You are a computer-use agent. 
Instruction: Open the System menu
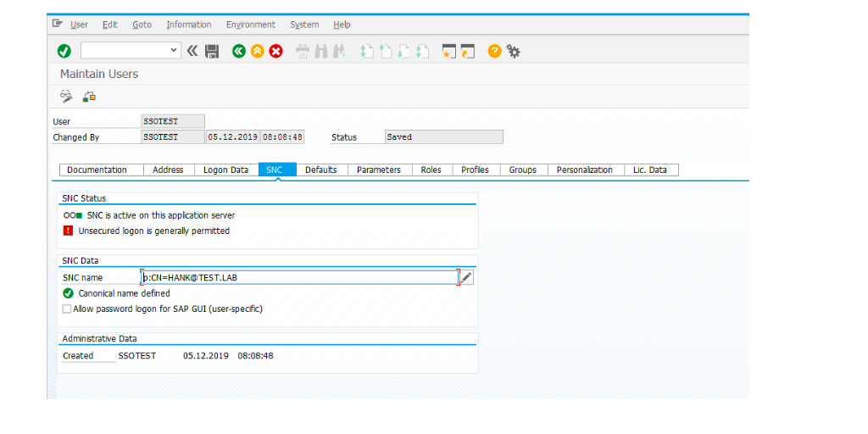[x=304, y=25]
